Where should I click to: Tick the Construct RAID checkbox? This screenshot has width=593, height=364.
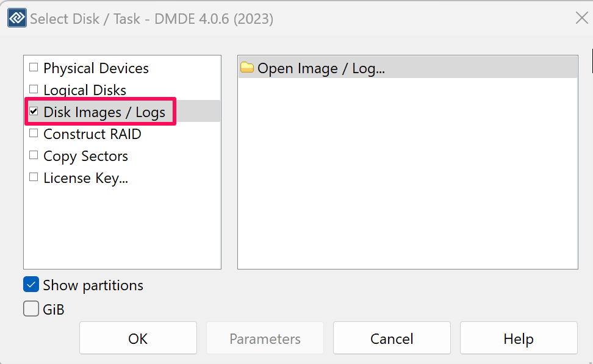pos(34,134)
